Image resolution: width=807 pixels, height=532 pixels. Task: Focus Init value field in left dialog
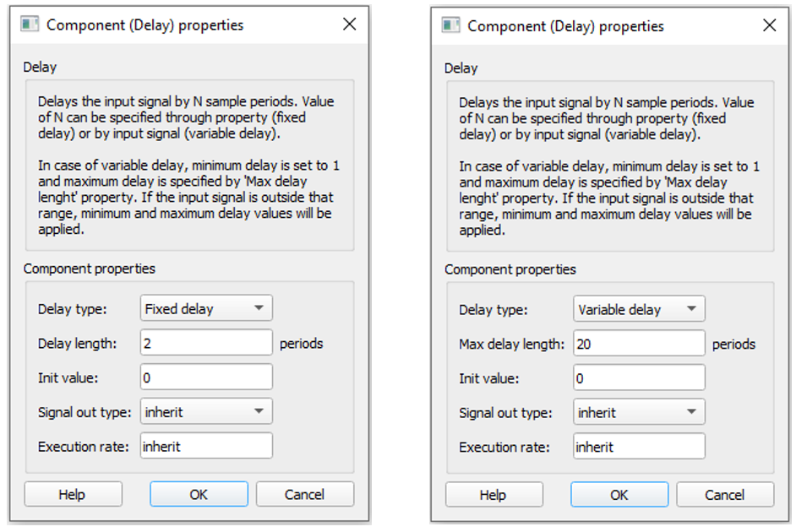206,377
